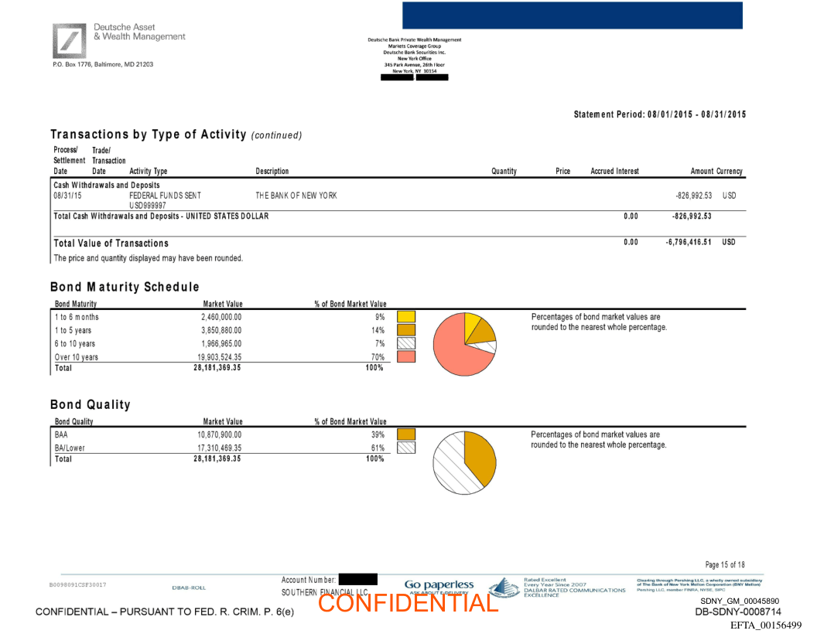Click the Activity Type column header
The height and width of the screenshot is (644, 817).
tap(148, 172)
